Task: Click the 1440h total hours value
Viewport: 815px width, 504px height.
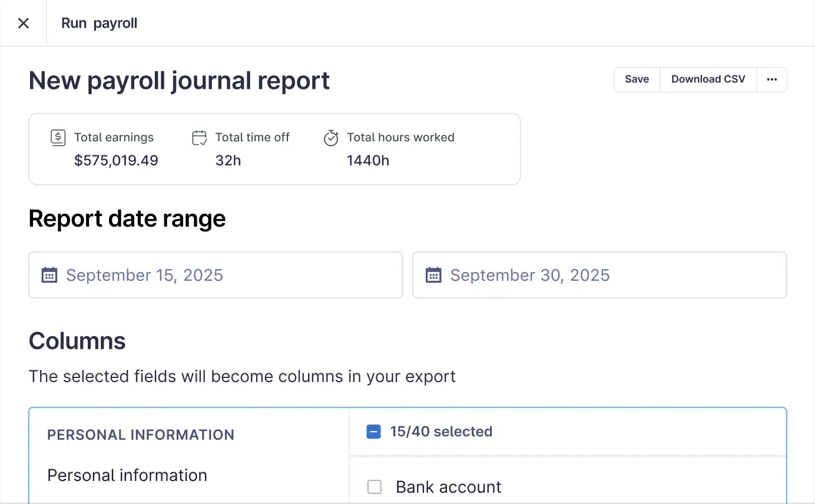Action: pyautogui.click(x=367, y=161)
